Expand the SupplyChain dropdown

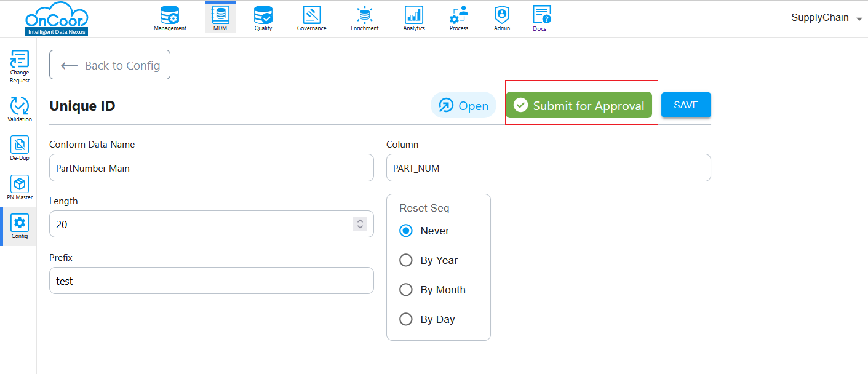[828, 18]
